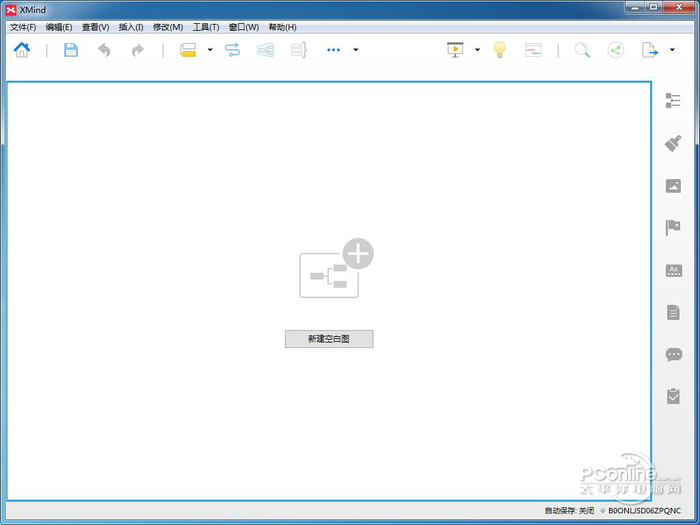Share the map via the share icon
Image resolution: width=700 pixels, height=525 pixels.
[616, 50]
